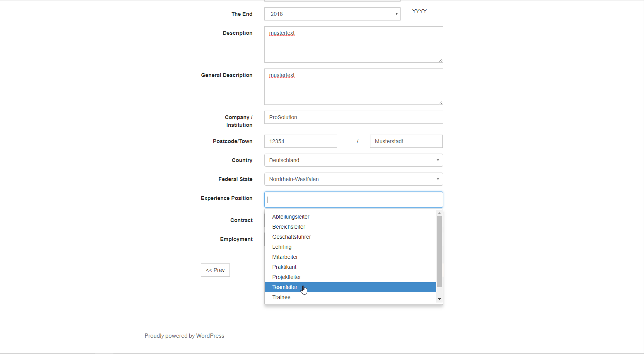The width and height of the screenshot is (644, 354).
Task: Select Praktikant option
Action: point(350,267)
